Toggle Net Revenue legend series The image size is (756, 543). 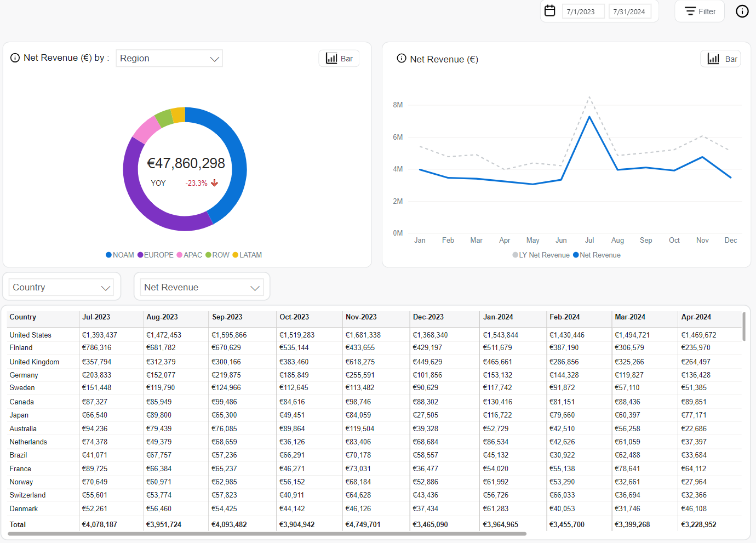coord(597,255)
